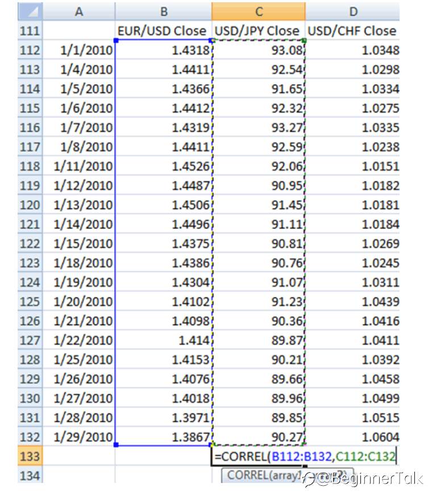The width and height of the screenshot is (428, 504).
Task: Select date cell 1/7/2010
Action: 79,127
